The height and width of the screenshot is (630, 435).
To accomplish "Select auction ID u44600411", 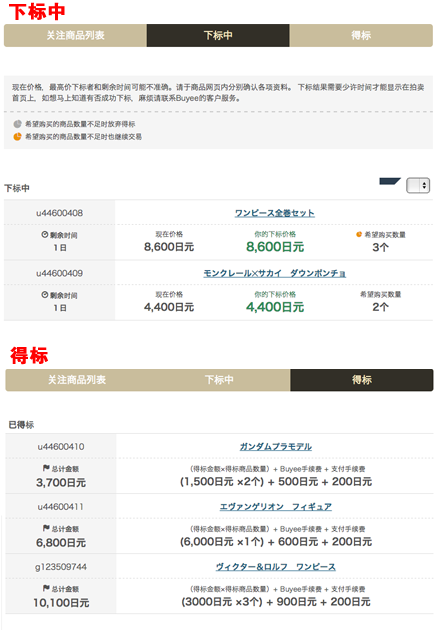I will tap(61, 507).
